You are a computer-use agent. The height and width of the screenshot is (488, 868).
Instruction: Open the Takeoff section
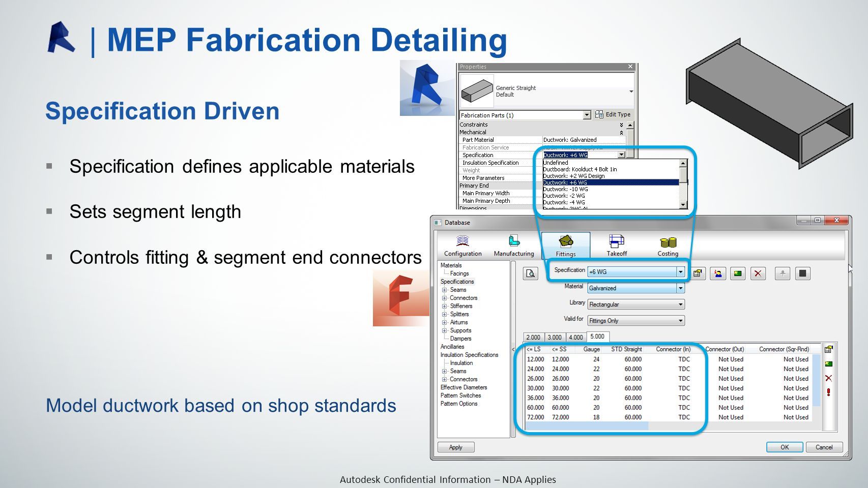(617, 246)
